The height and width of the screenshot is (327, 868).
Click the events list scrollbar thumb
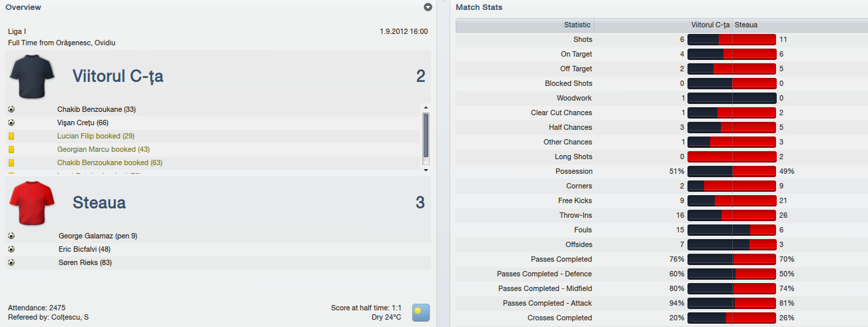click(426, 138)
